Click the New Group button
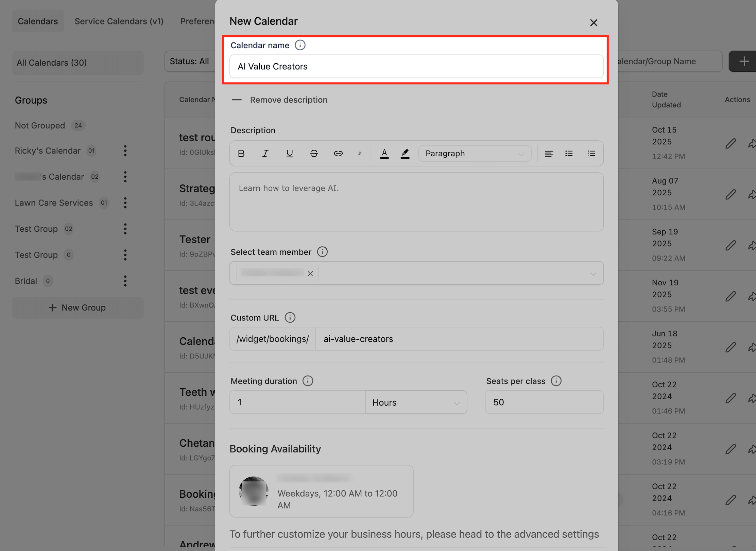The height and width of the screenshot is (551, 756). 78,308
